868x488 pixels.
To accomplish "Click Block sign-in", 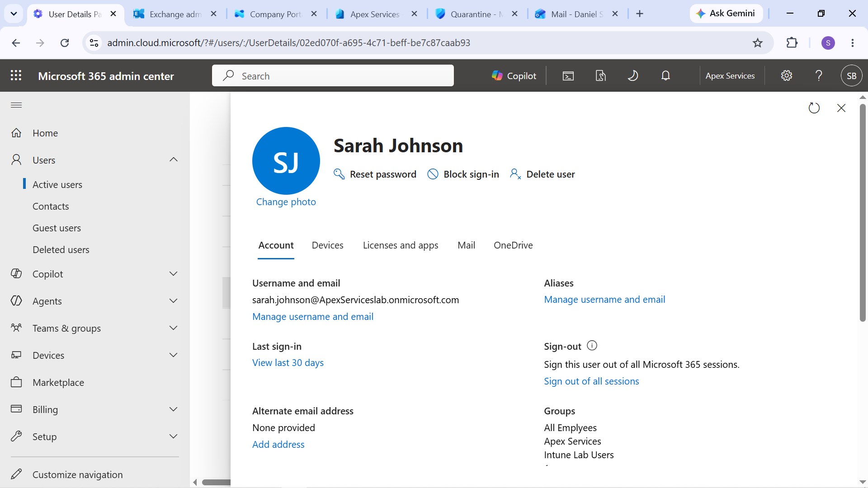I will (463, 174).
